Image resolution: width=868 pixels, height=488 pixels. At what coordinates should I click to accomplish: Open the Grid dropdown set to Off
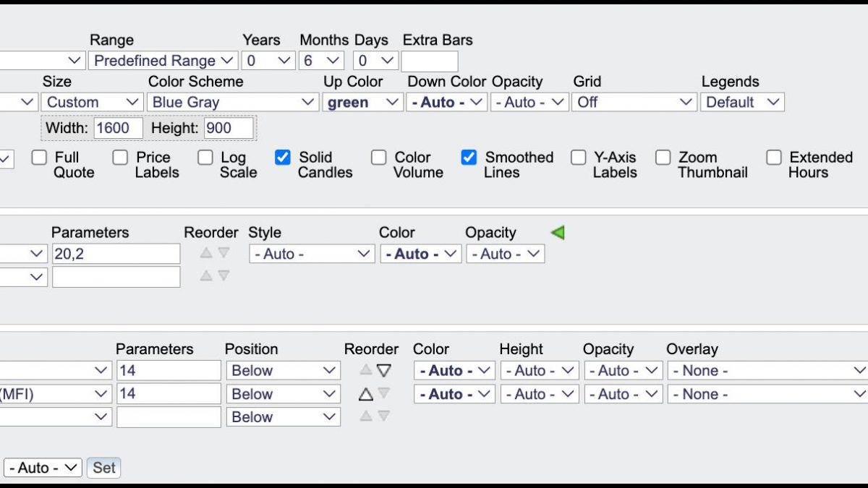point(634,102)
